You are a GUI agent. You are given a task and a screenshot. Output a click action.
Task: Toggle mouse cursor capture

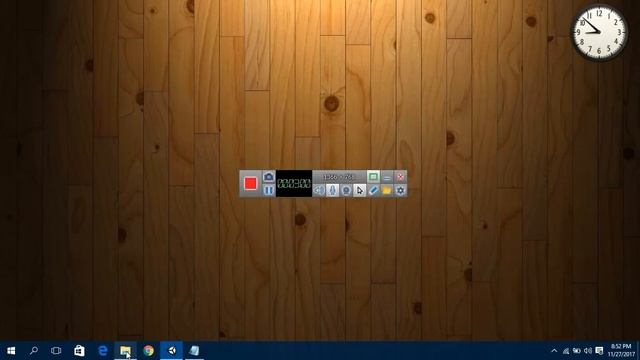click(360, 190)
